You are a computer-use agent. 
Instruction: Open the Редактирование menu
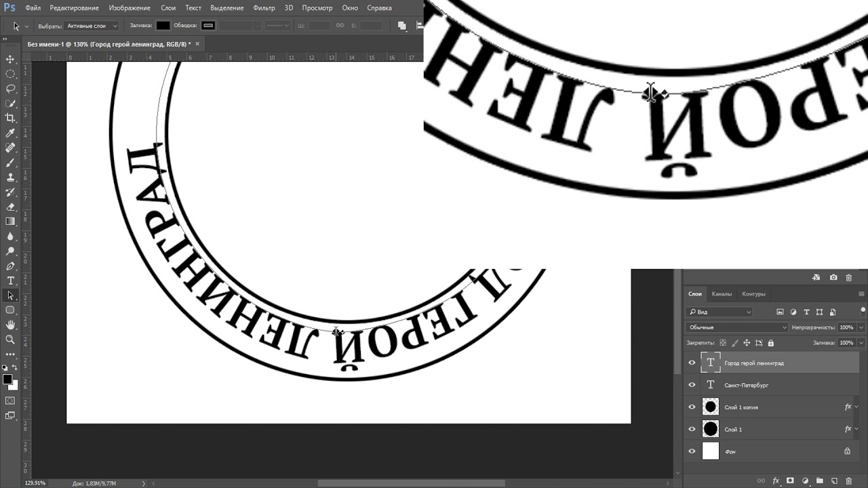tap(74, 8)
